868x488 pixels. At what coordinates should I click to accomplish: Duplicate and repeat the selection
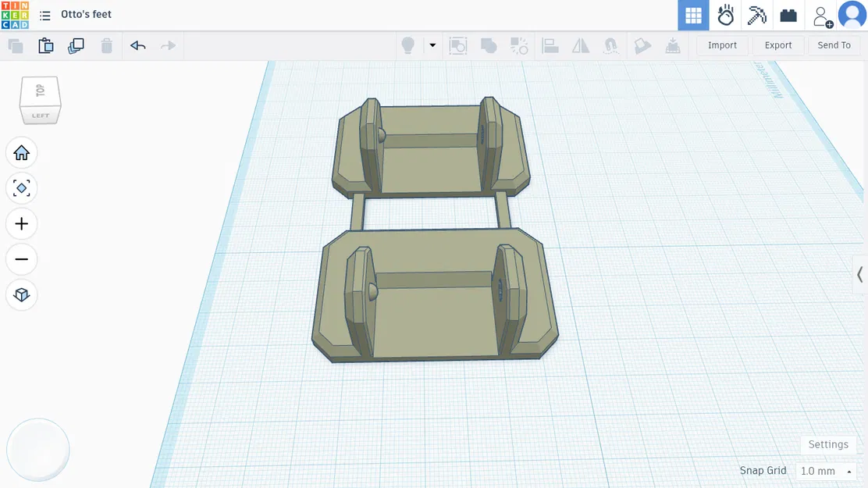pyautogui.click(x=76, y=45)
